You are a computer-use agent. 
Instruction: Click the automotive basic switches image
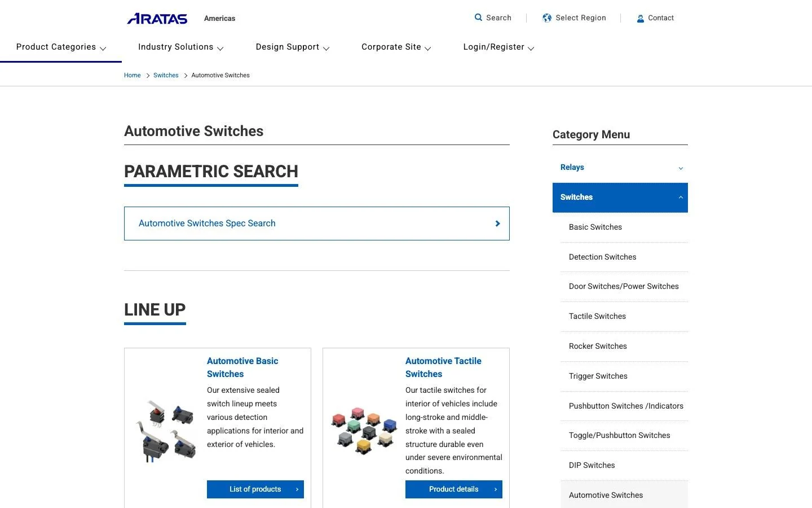[166, 431]
